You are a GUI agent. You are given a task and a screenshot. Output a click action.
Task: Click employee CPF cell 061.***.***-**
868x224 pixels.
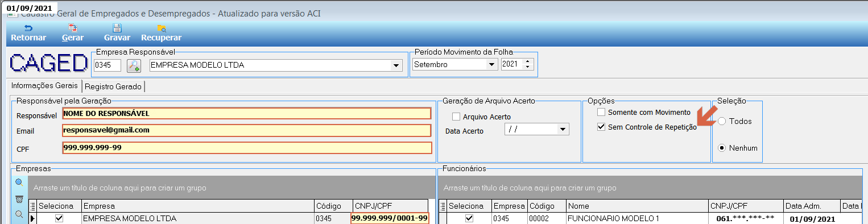pos(746,218)
